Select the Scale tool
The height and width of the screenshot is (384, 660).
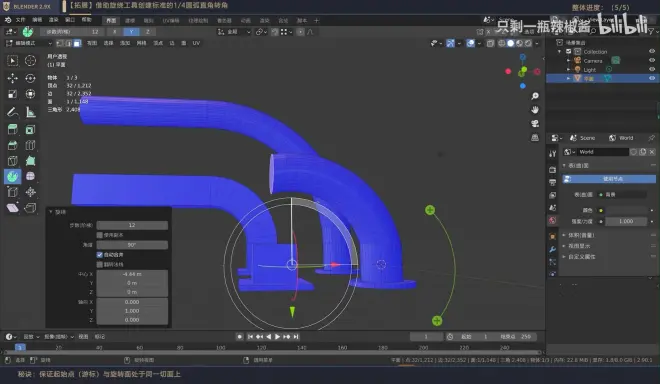[x=12, y=94]
